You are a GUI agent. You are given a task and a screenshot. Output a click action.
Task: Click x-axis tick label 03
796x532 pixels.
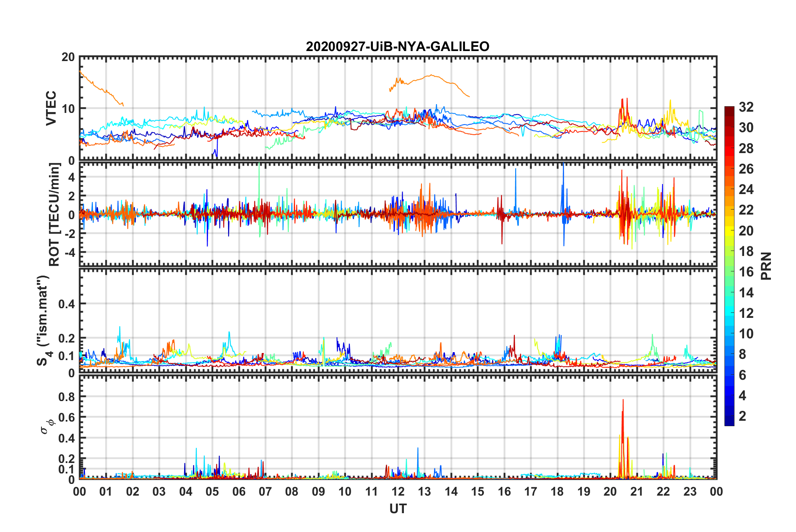159,491
